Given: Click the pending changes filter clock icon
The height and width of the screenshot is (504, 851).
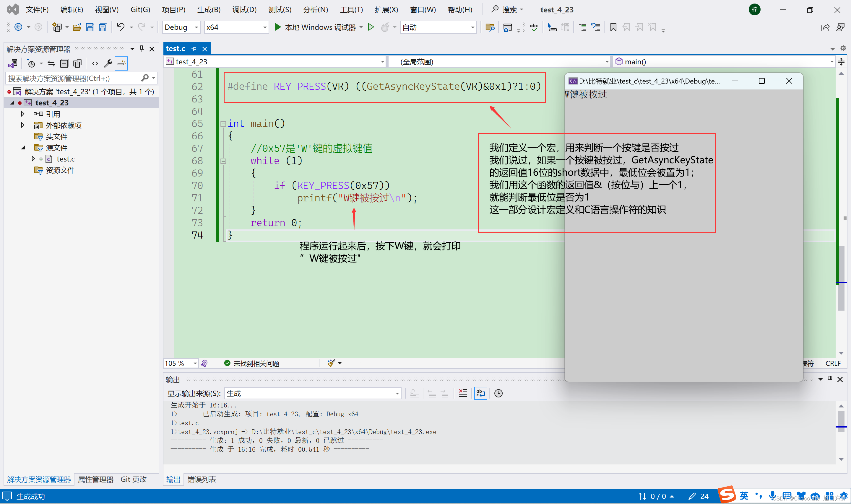Looking at the screenshot, I should tap(31, 63).
